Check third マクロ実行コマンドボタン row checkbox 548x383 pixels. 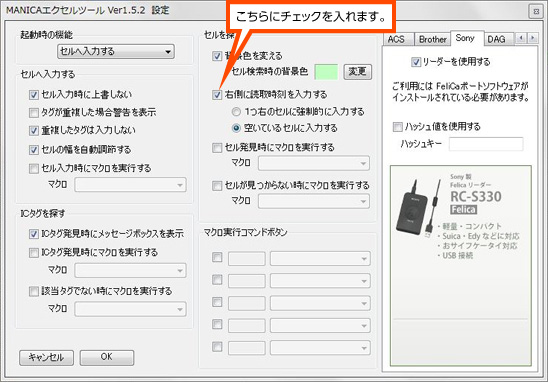tap(217, 302)
